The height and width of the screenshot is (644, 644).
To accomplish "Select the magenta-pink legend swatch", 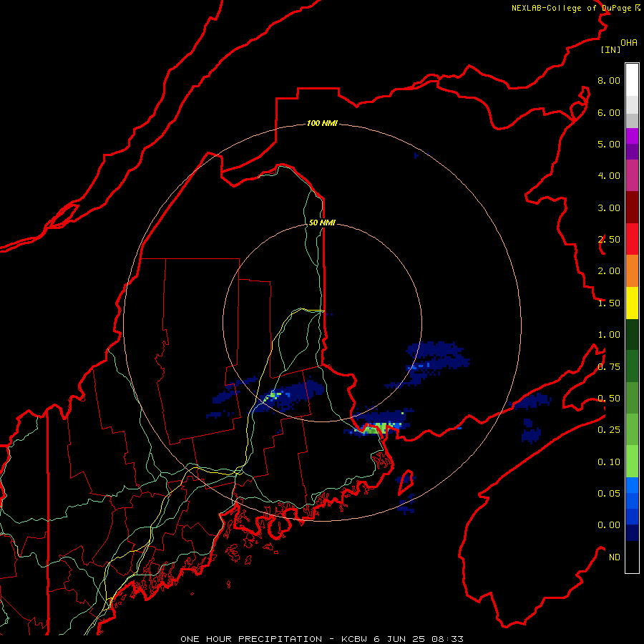I will [x=632, y=176].
